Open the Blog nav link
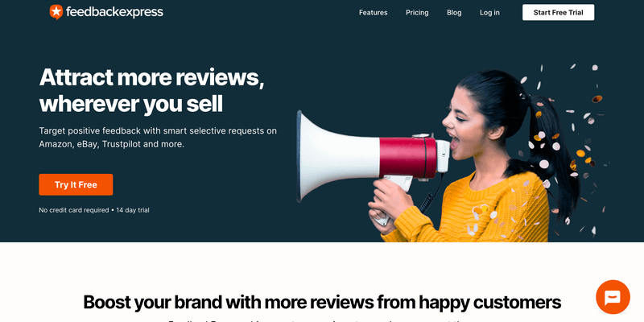This screenshot has height=322, width=644. point(454,13)
